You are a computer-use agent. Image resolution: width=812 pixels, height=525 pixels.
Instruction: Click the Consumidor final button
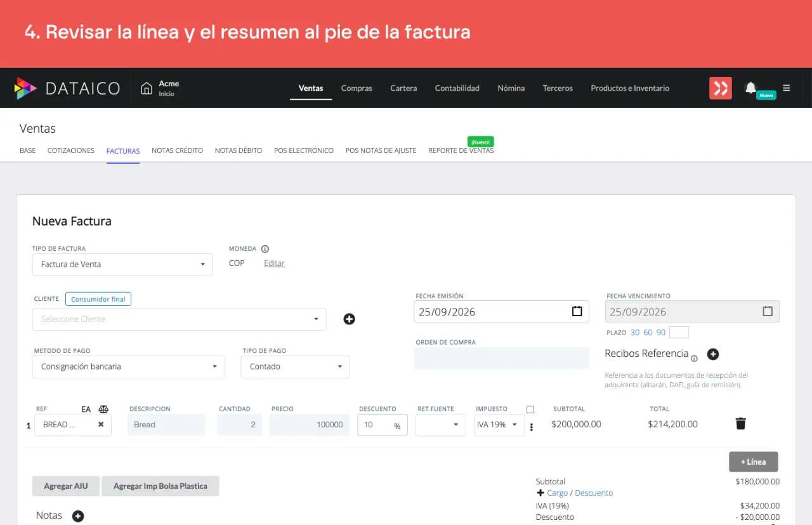(98, 299)
